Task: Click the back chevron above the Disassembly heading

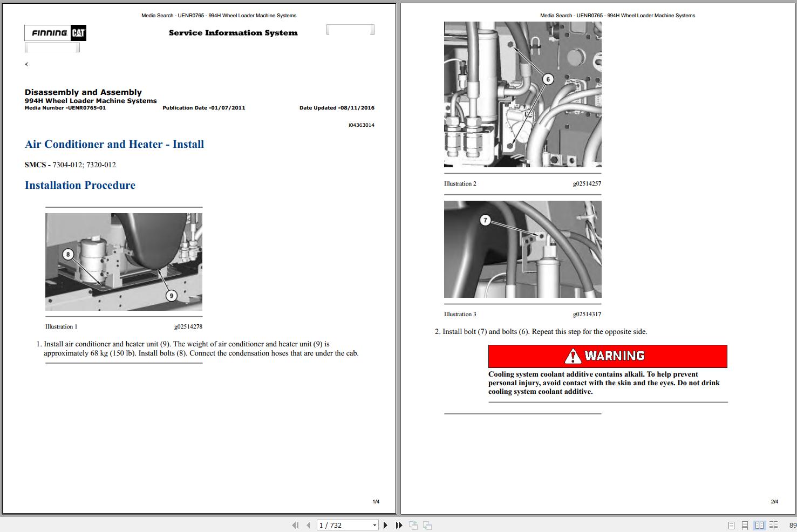Action: [26, 64]
